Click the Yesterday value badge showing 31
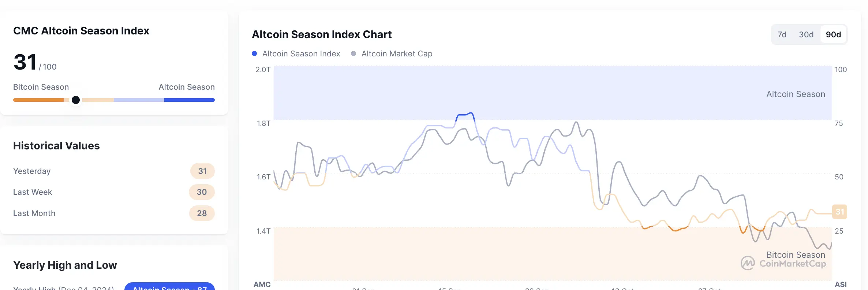 pos(202,171)
